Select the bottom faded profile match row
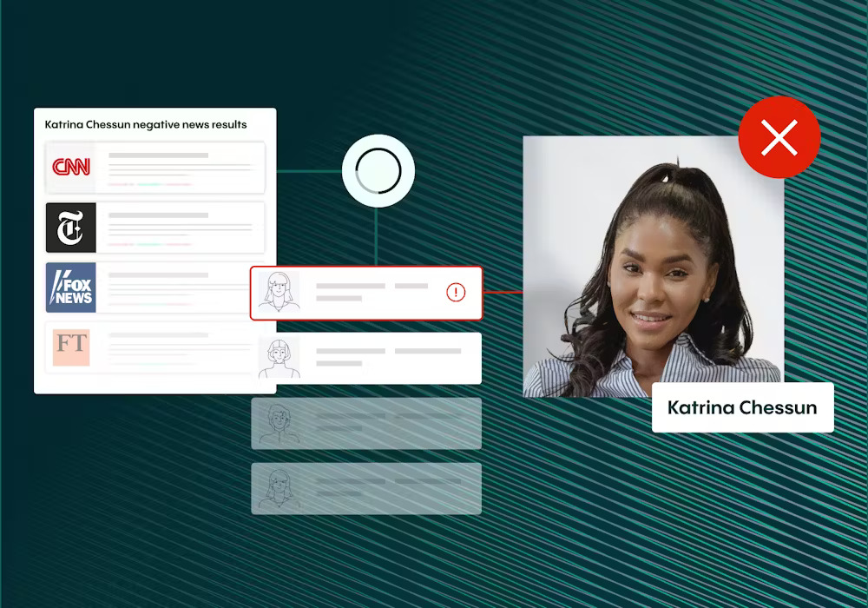The height and width of the screenshot is (608, 868). 366,489
